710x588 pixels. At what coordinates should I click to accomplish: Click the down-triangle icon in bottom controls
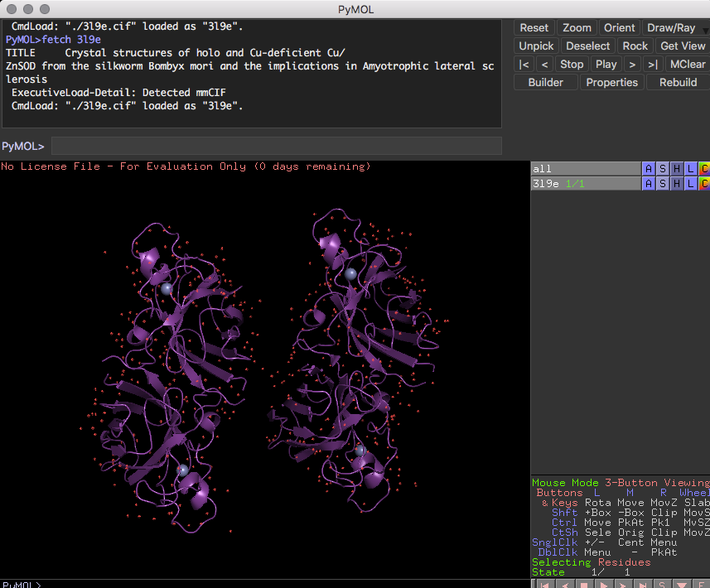point(682,585)
